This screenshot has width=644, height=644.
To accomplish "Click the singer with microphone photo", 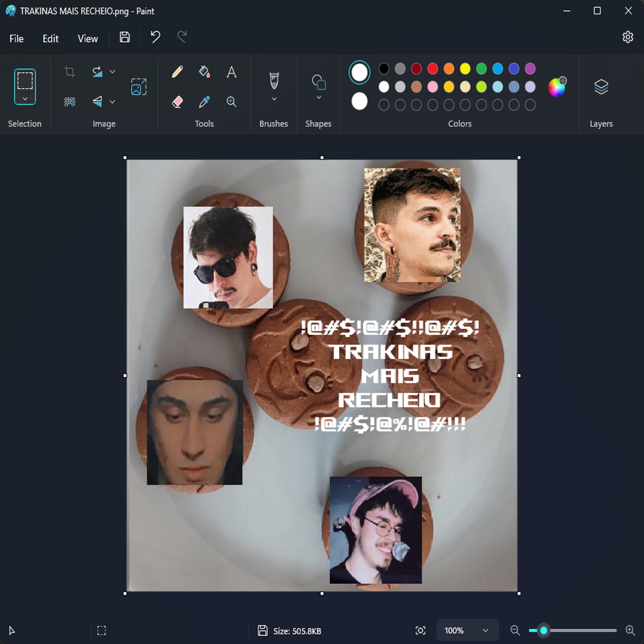I will pyautogui.click(x=376, y=530).
